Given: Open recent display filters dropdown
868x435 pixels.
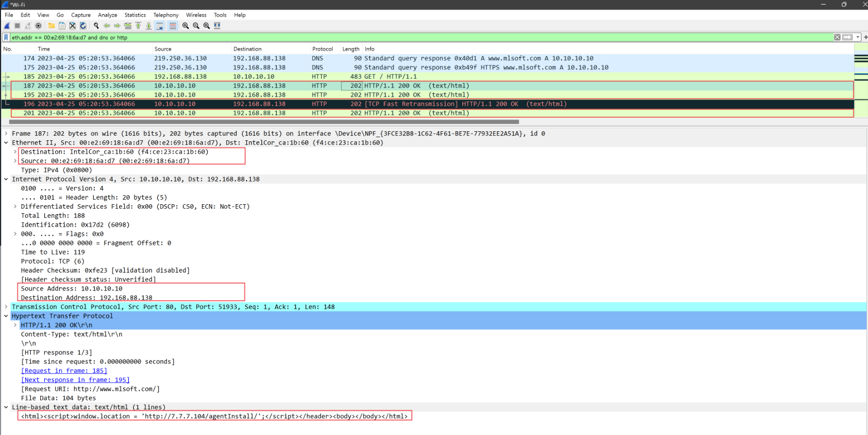Looking at the screenshot, I should point(858,37).
